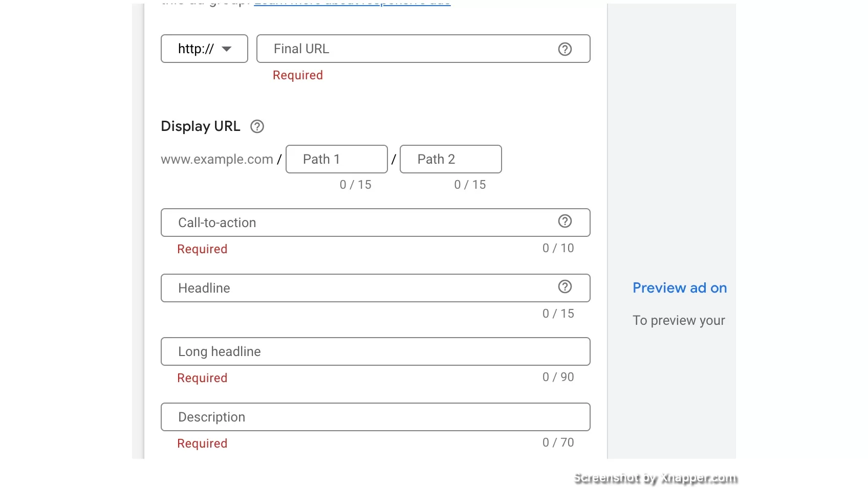Screen dimensions: 868x488
Task: Open the Display URL help tooltip icon
Action: pos(257,126)
